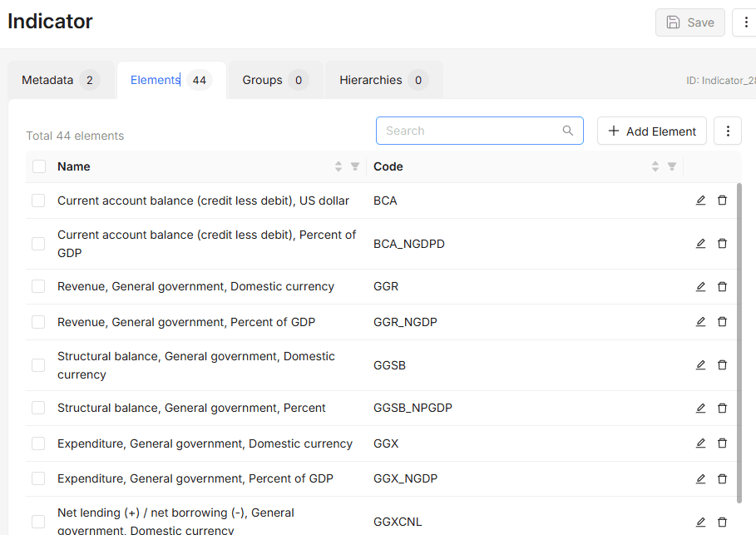Delete the GGXCNL element

(722, 522)
